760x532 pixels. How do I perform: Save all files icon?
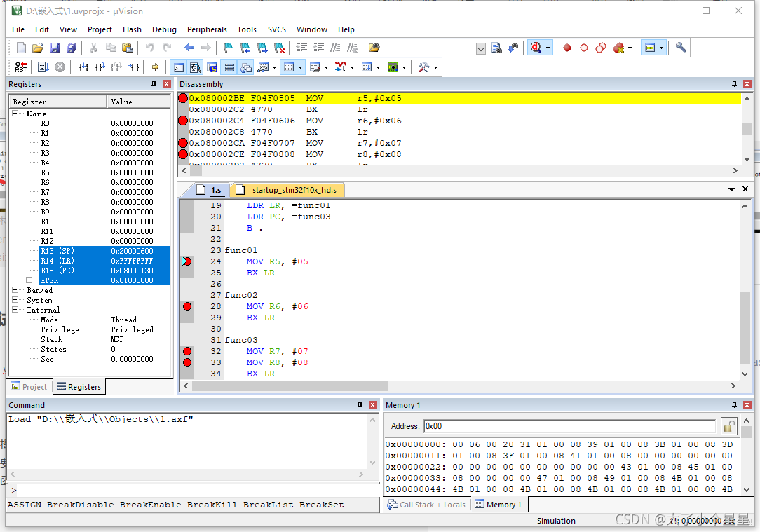coord(72,48)
